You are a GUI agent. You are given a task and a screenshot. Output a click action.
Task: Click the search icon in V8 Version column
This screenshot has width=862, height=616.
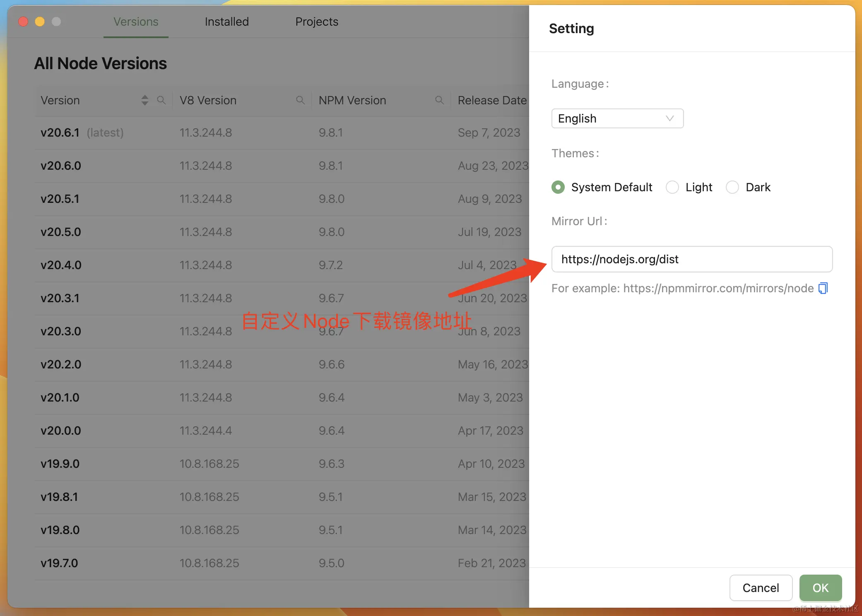(300, 100)
